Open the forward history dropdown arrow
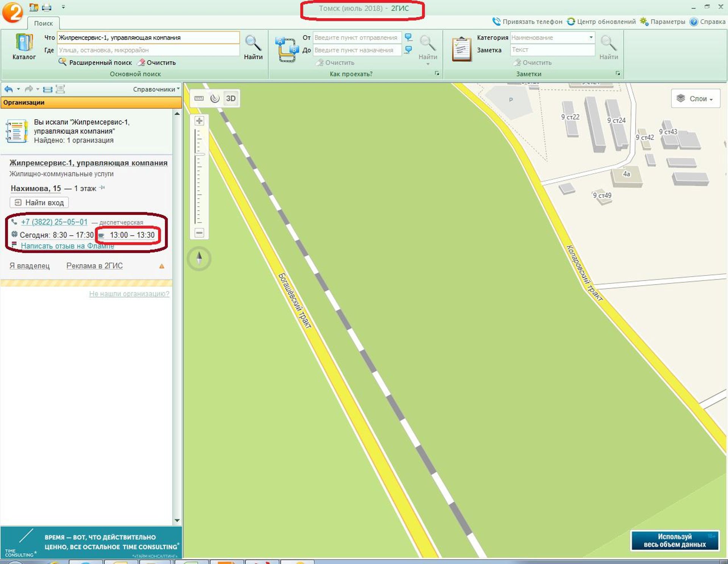 point(38,89)
